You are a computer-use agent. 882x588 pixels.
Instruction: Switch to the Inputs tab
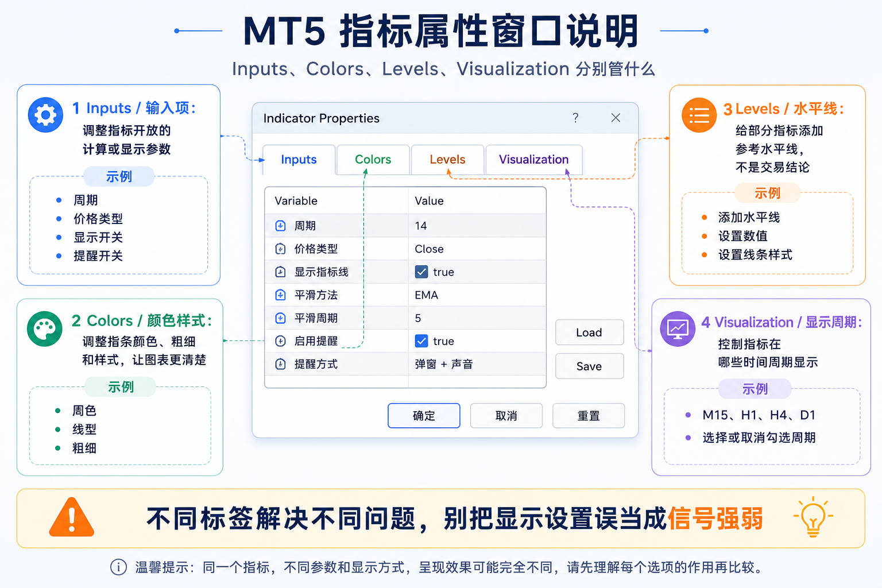coord(299,160)
